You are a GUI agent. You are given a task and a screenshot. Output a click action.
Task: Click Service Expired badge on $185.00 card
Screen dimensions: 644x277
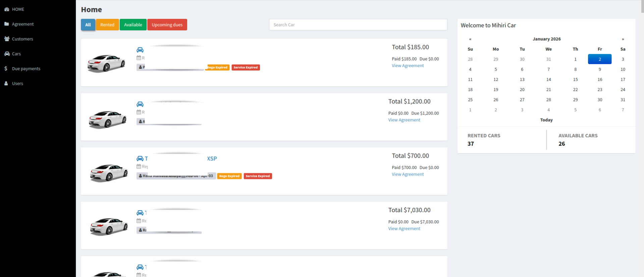point(246,67)
